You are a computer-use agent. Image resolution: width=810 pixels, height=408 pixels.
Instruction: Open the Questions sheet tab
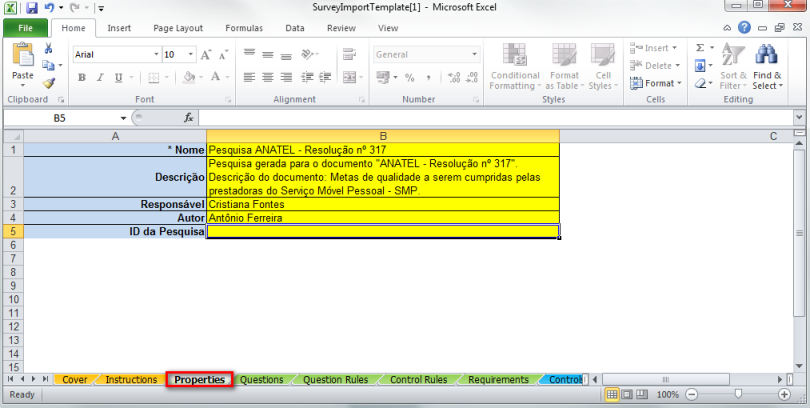261,380
